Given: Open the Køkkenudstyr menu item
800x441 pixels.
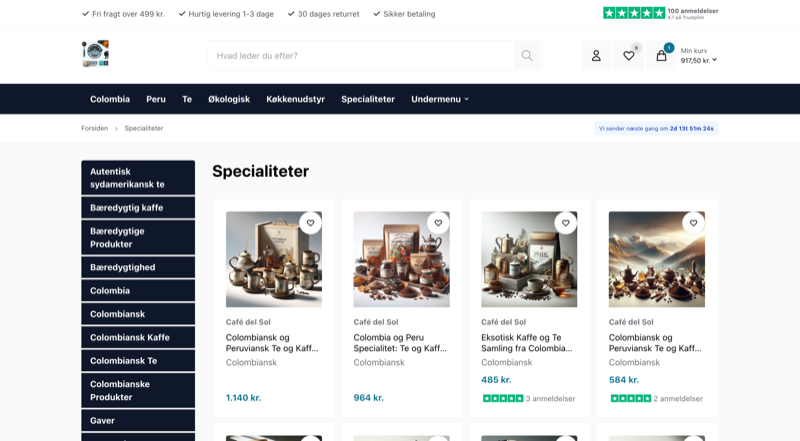Looking at the screenshot, I should (295, 99).
